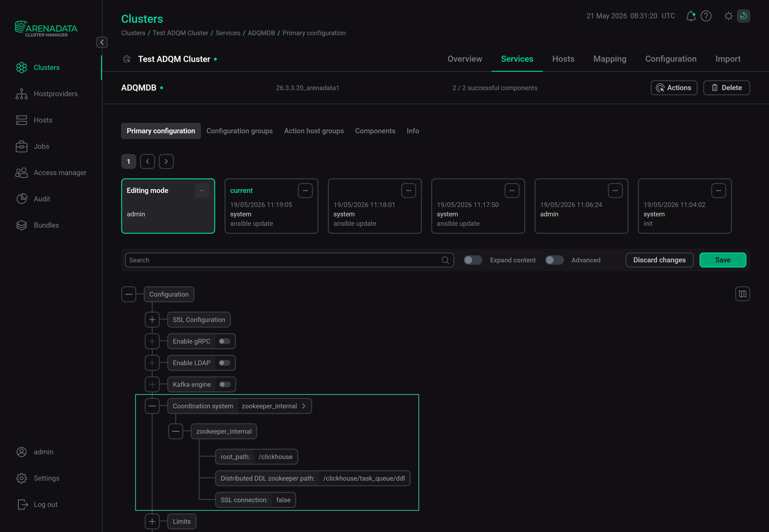Image resolution: width=769 pixels, height=532 pixels.
Task: Open Audit pie chart icon
Action: (22, 199)
